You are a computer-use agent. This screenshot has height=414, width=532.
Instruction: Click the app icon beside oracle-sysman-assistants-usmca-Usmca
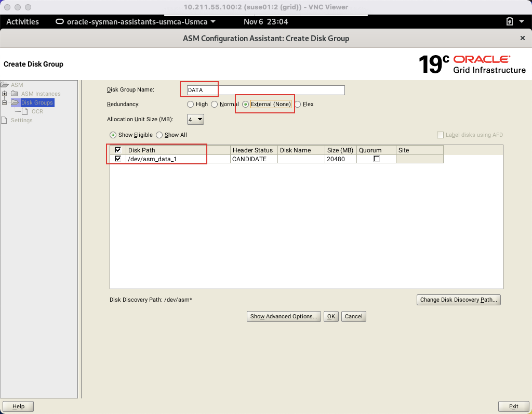[x=59, y=21]
